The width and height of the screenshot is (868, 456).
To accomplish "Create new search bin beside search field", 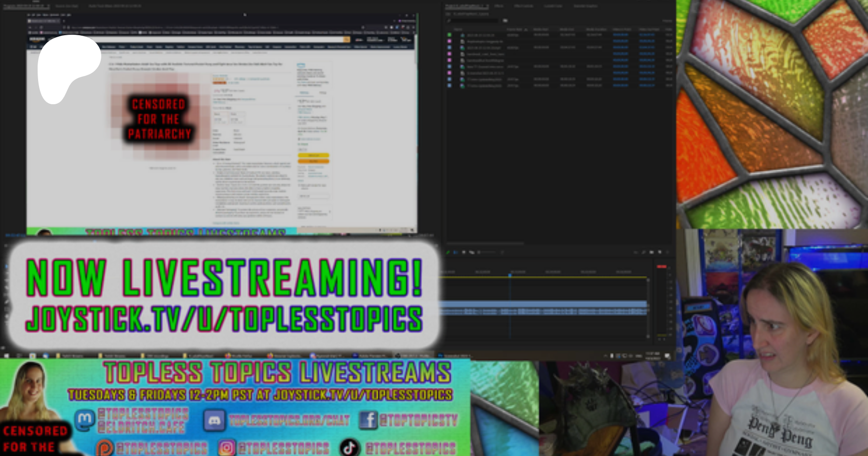I will point(505,21).
